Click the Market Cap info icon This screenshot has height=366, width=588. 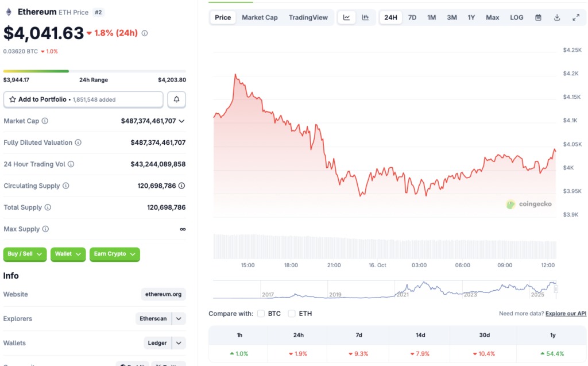coord(45,121)
